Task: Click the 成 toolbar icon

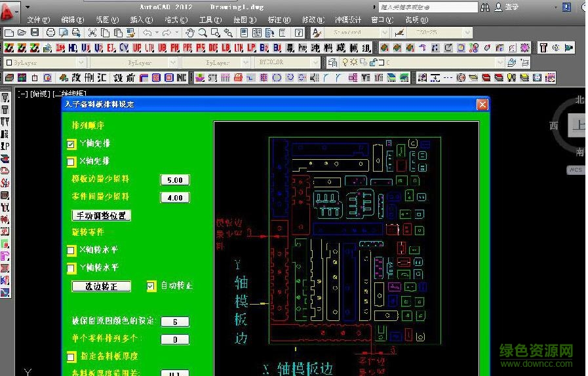Action: point(341,48)
